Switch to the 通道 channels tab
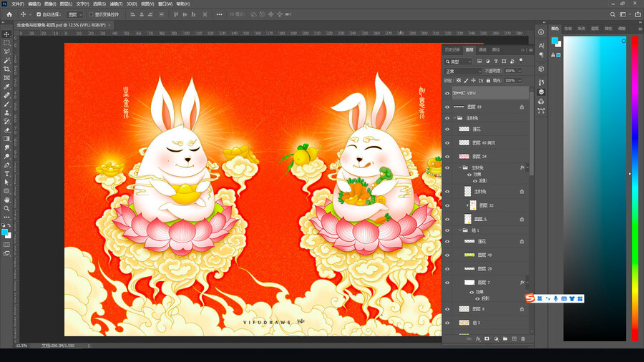This screenshot has height=362, width=644. pyautogui.click(x=482, y=49)
